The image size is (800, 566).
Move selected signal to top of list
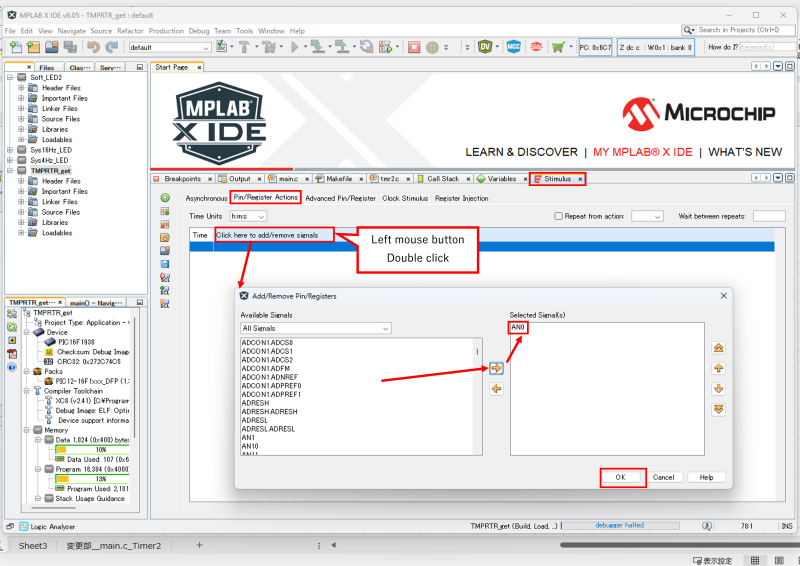click(717, 347)
